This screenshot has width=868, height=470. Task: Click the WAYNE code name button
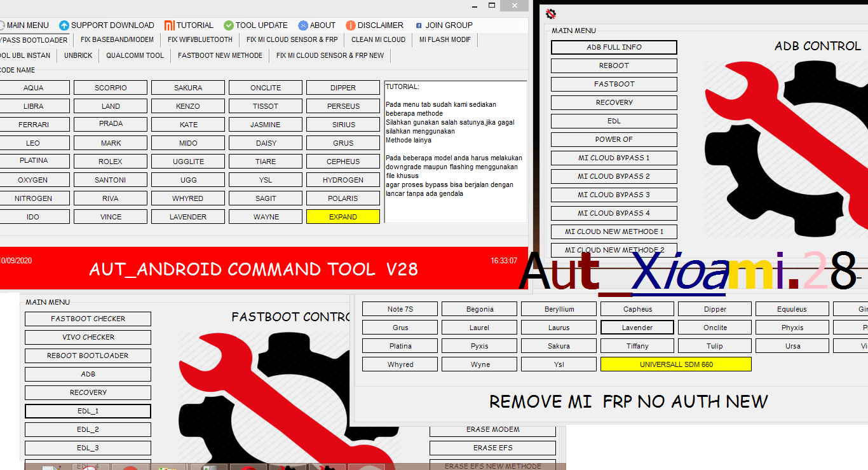(x=266, y=217)
